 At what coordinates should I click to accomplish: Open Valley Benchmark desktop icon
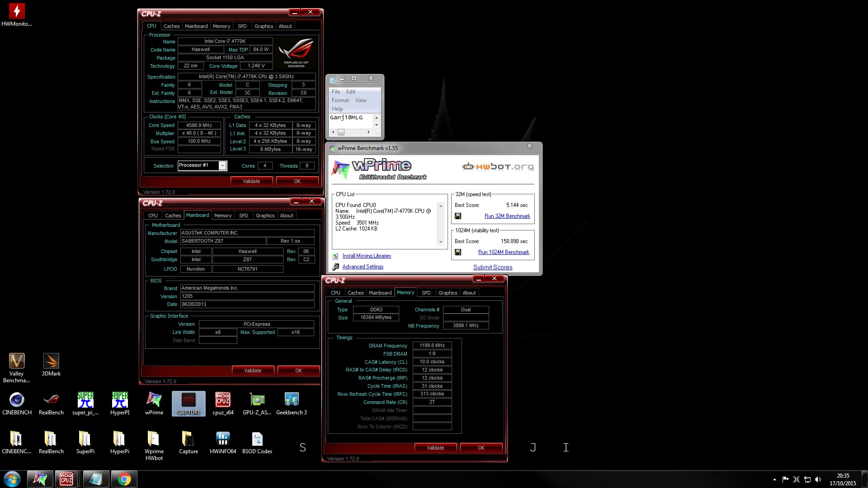tap(17, 368)
